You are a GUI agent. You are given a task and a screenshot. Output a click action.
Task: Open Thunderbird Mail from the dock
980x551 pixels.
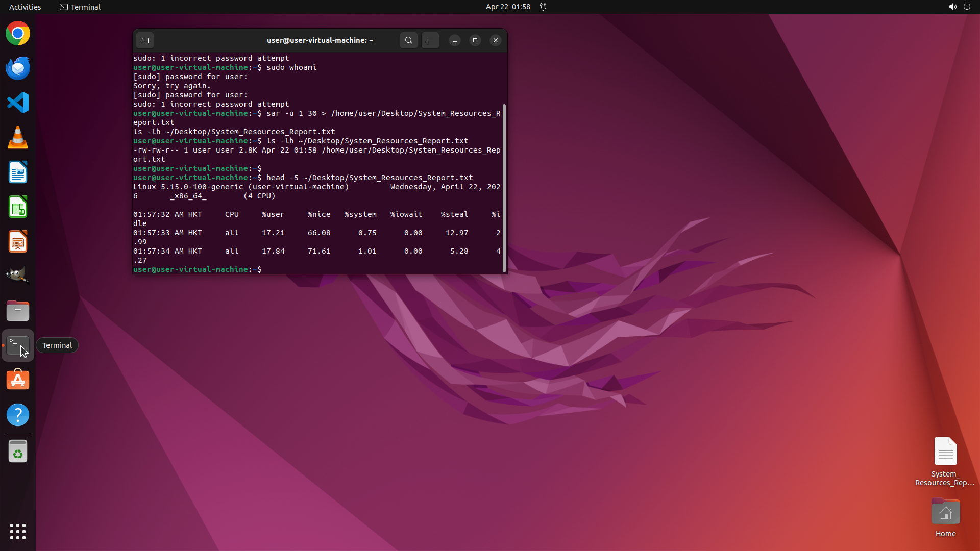coord(18,68)
